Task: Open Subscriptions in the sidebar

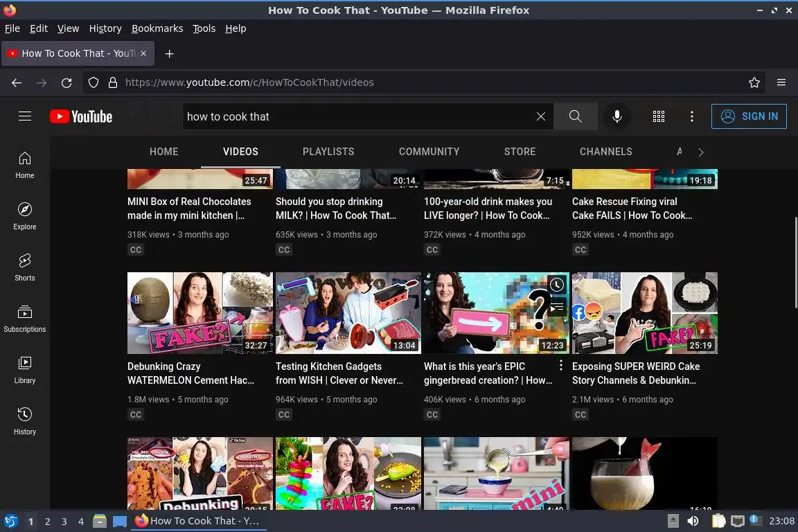Action: point(24,319)
